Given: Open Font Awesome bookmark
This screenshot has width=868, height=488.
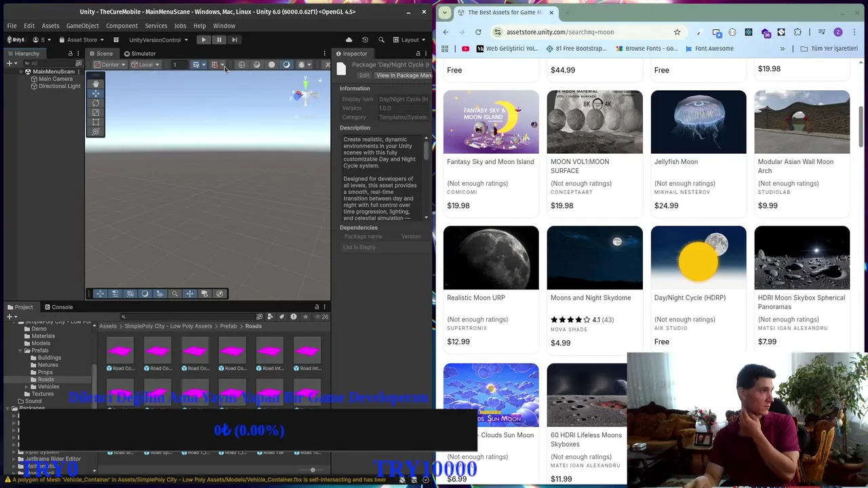Looking at the screenshot, I should [x=709, y=49].
